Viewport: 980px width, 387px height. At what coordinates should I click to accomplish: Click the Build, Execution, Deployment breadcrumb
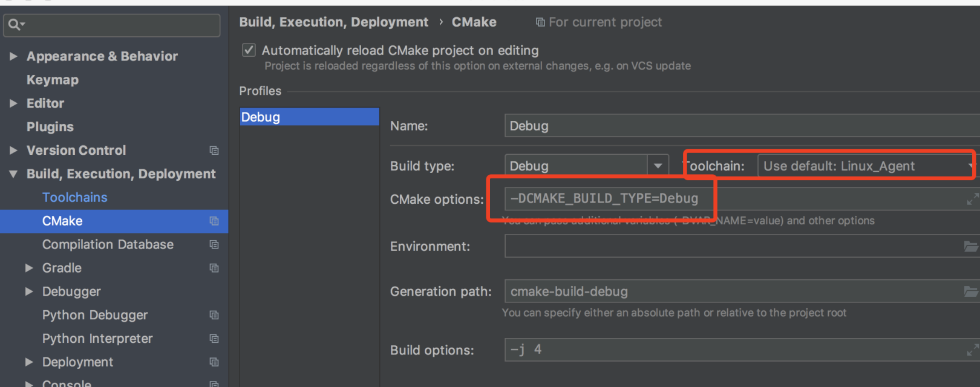[334, 22]
